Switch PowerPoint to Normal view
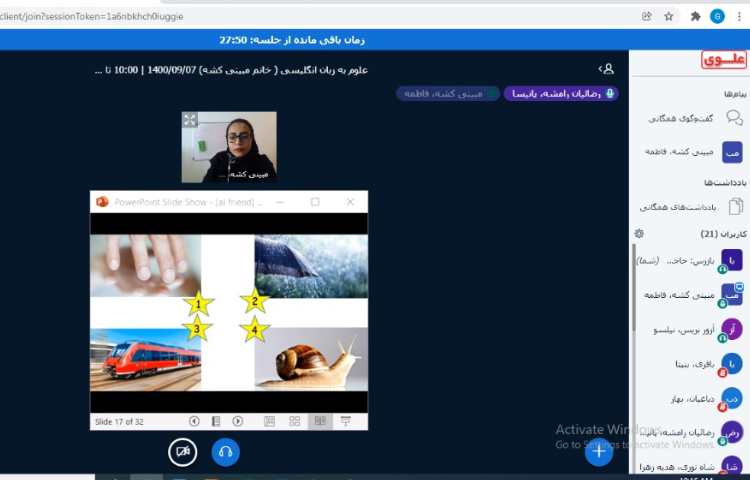 coord(269,421)
